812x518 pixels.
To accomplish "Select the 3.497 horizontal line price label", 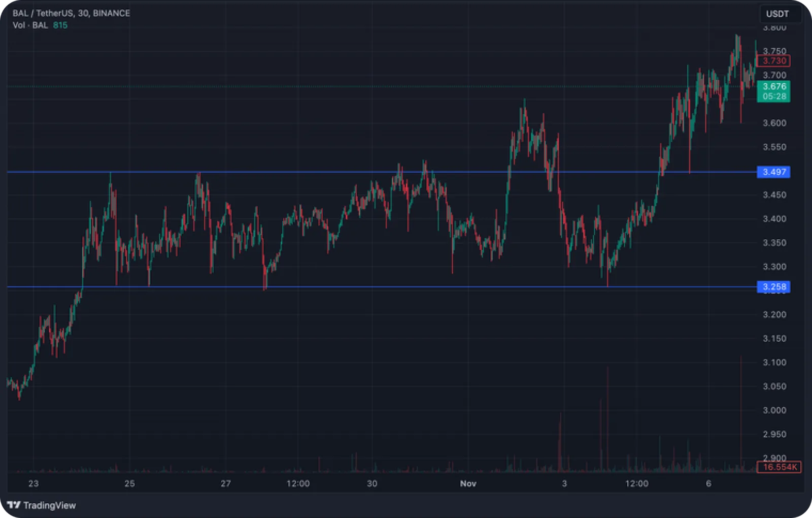I will point(773,172).
